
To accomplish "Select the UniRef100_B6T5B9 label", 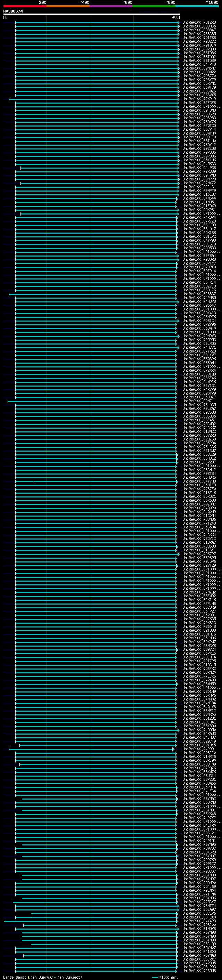I will pyautogui.click(x=199, y=60).
